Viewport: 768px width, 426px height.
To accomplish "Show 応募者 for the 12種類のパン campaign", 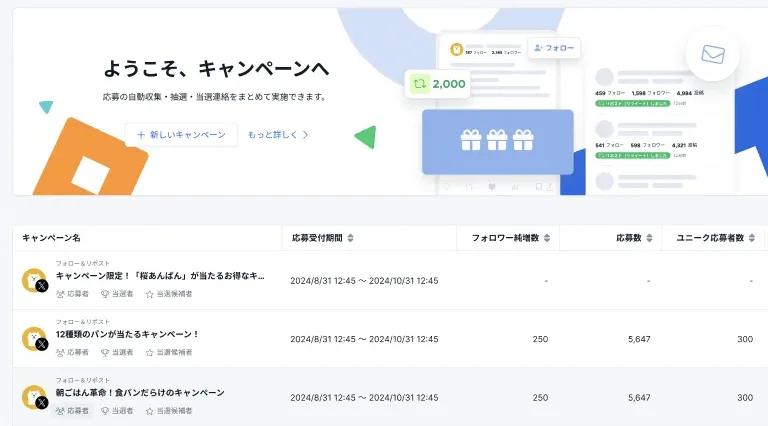I will coord(72,352).
